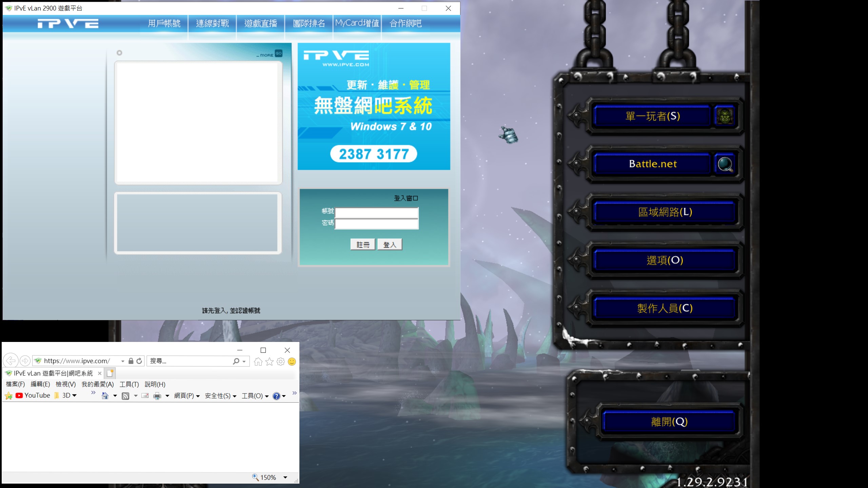Click the add-to-favorites-bar star icon

coord(9,396)
